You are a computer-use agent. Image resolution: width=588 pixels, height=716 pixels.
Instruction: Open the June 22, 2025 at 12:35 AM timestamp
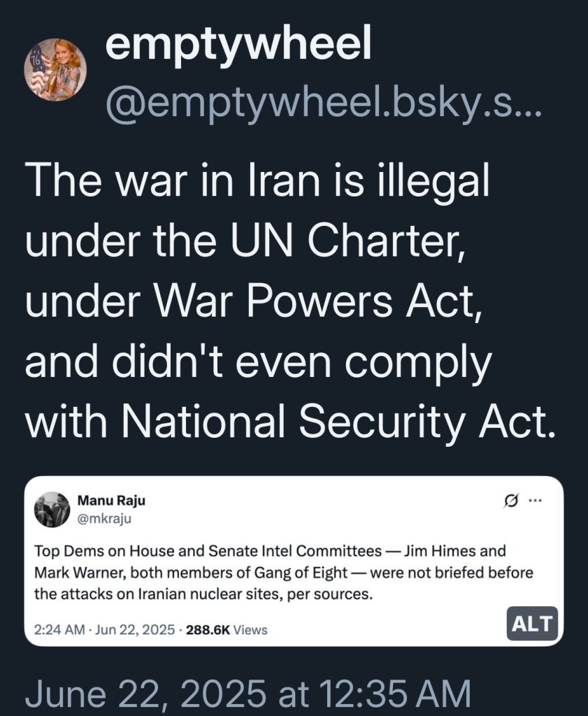tap(248, 695)
